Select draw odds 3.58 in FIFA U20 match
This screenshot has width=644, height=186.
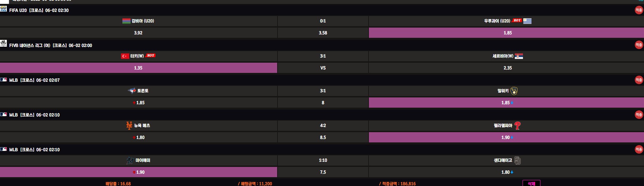[x=323, y=33]
